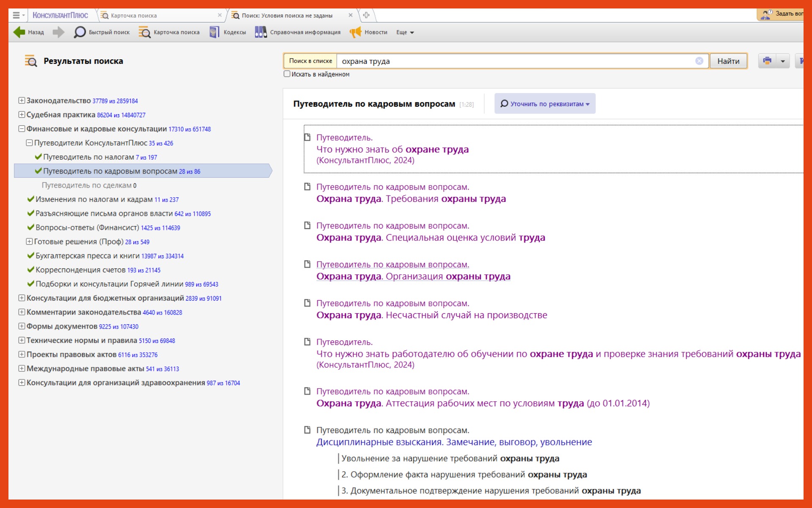Open Документальное подтверждение нарушения item
812x508 pixels.
(491, 491)
